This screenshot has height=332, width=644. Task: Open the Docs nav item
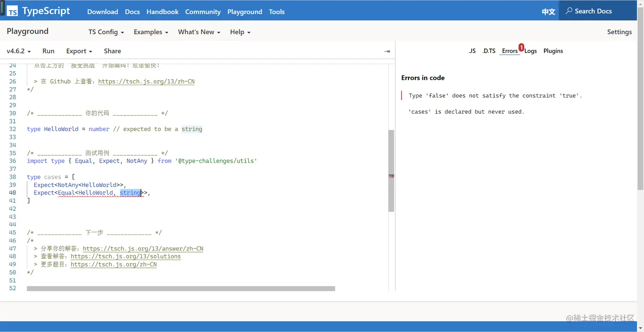click(132, 11)
